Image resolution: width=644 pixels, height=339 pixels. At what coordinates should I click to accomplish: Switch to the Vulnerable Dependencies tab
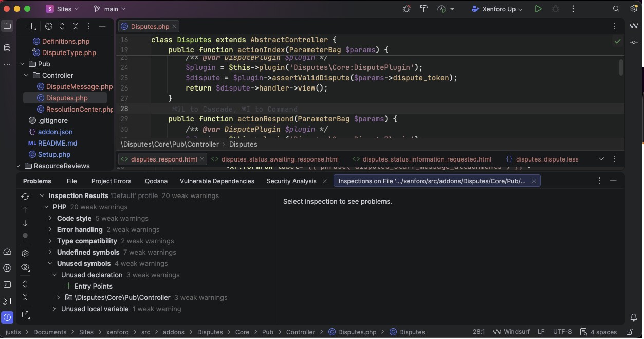click(x=217, y=181)
